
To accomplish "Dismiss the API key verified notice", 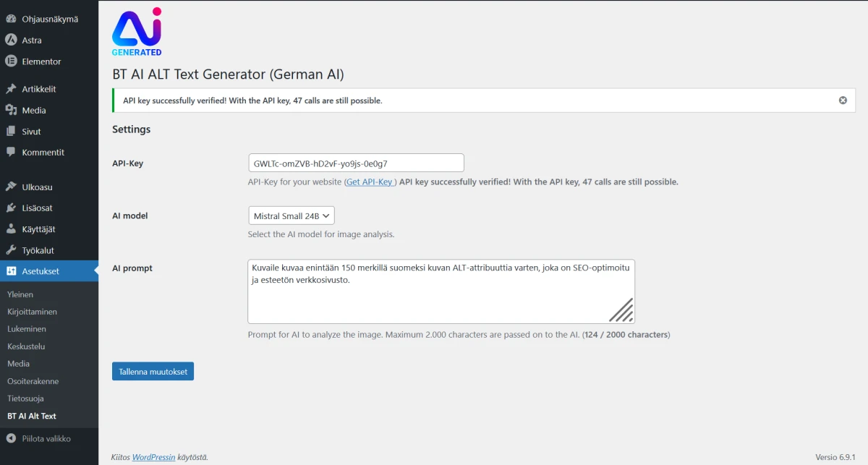I will [x=843, y=101].
